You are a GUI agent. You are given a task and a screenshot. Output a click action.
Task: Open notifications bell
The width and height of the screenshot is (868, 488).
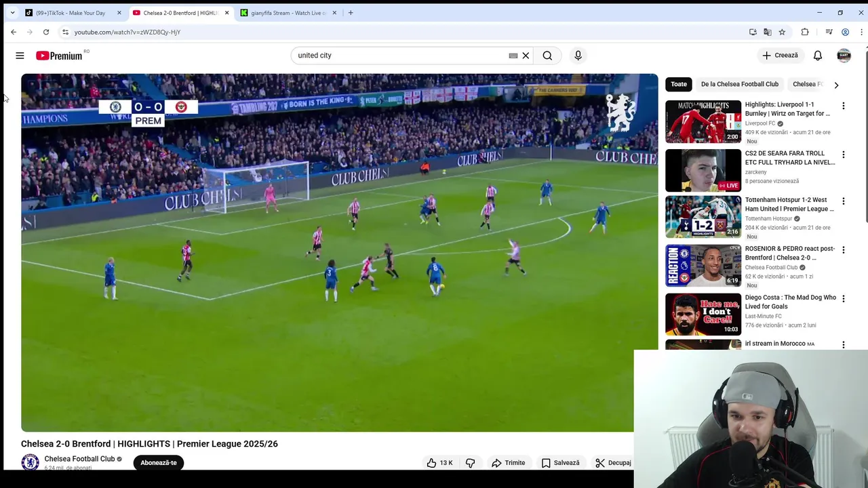point(818,56)
